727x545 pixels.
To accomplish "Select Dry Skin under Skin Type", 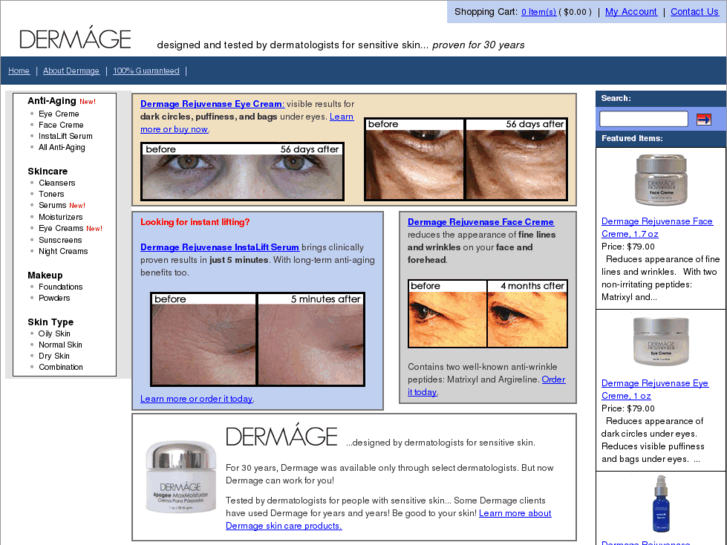I will click(54, 356).
